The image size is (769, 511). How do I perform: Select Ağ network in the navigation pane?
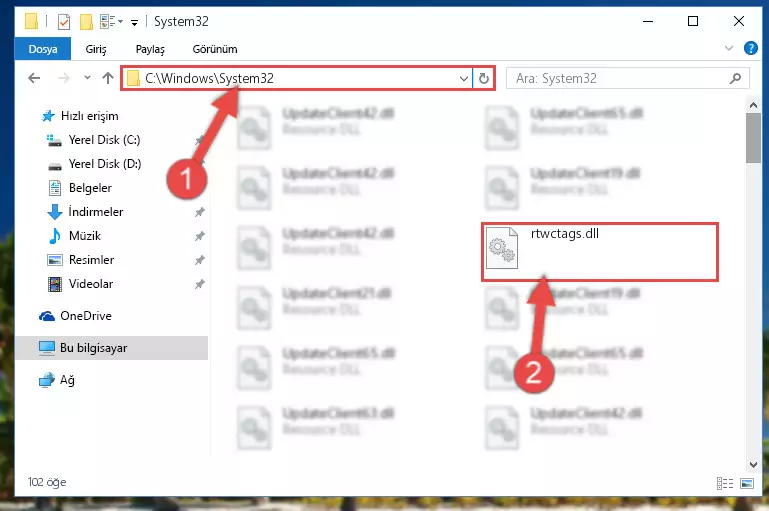pyautogui.click(x=67, y=380)
